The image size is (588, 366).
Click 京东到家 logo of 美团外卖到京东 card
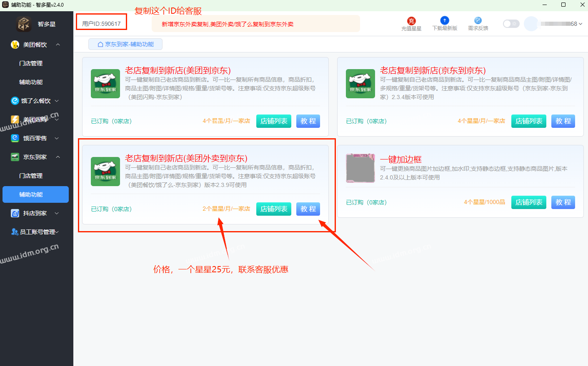pyautogui.click(x=105, y=172)
